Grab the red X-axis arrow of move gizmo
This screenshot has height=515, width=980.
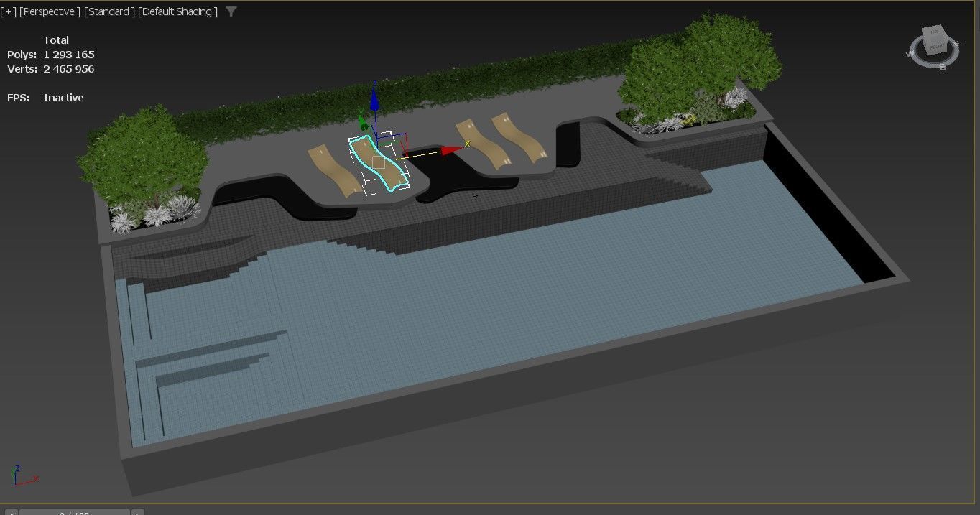point(450,150)
